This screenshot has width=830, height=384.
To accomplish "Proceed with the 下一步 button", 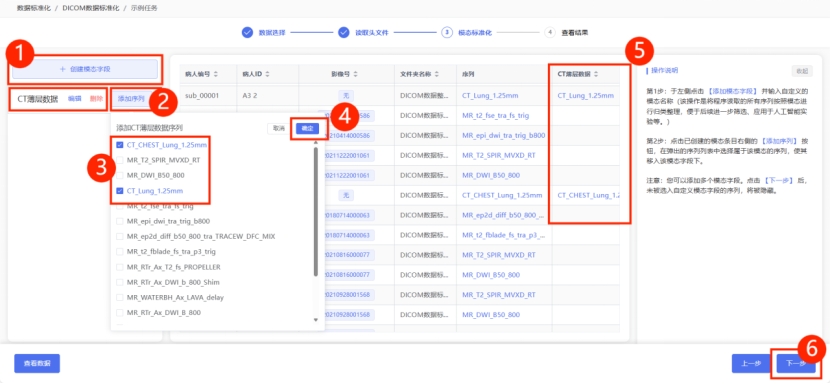I will pyautogui.click(x=796, y=363).
